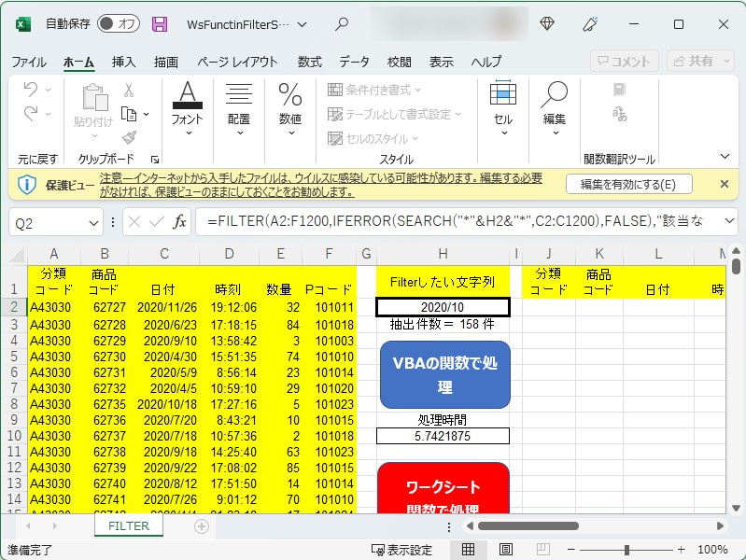Viewport: 746px width, 560px height.
Task: Open 条件付き書式 menu
Action: click(x=374, y=90)
